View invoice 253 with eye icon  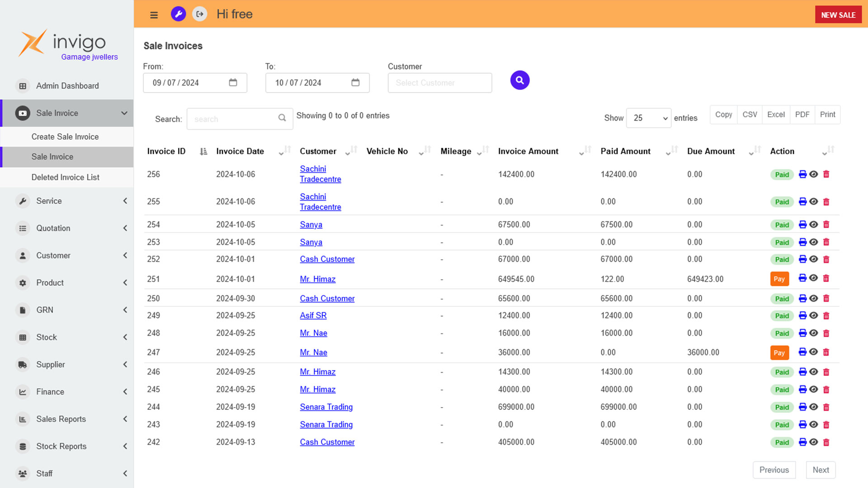coord(813,242)
